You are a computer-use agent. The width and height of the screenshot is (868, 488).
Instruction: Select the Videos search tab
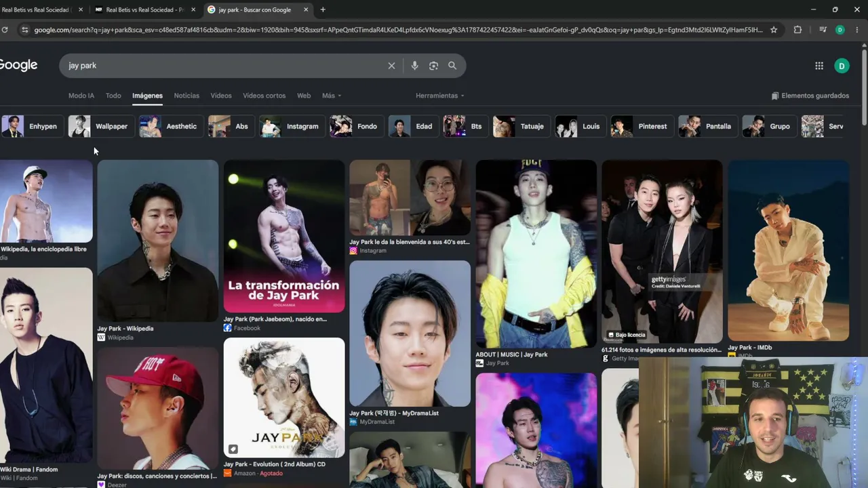coord(221,96)
